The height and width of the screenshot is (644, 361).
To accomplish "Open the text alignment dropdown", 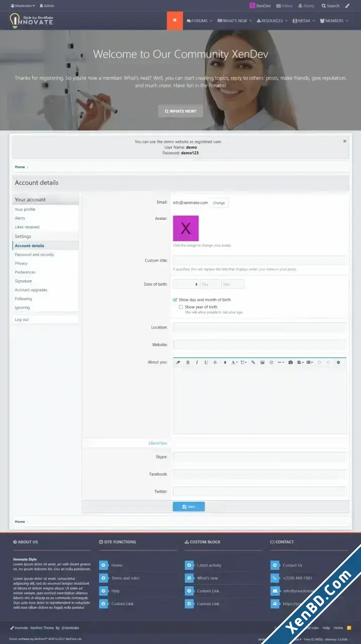I will tap(300, 362).
